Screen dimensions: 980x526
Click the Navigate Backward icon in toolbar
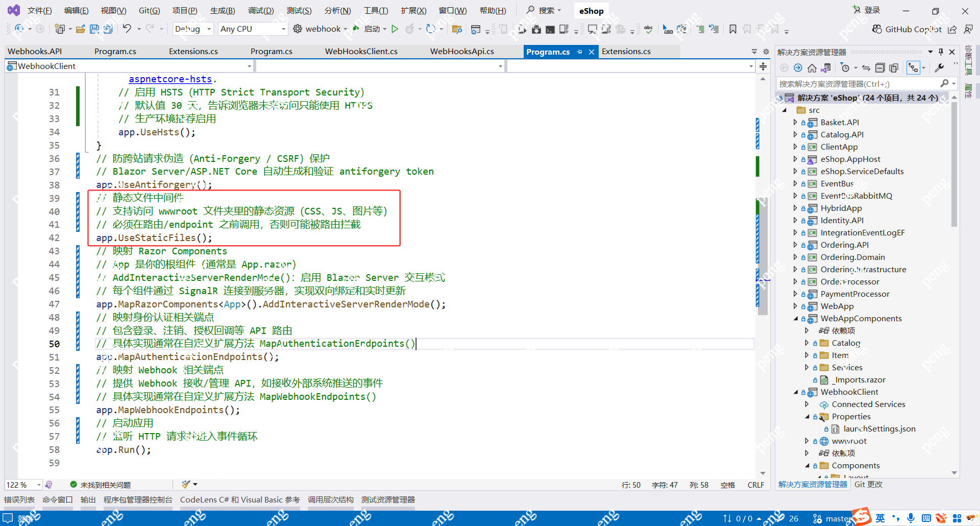19,29
